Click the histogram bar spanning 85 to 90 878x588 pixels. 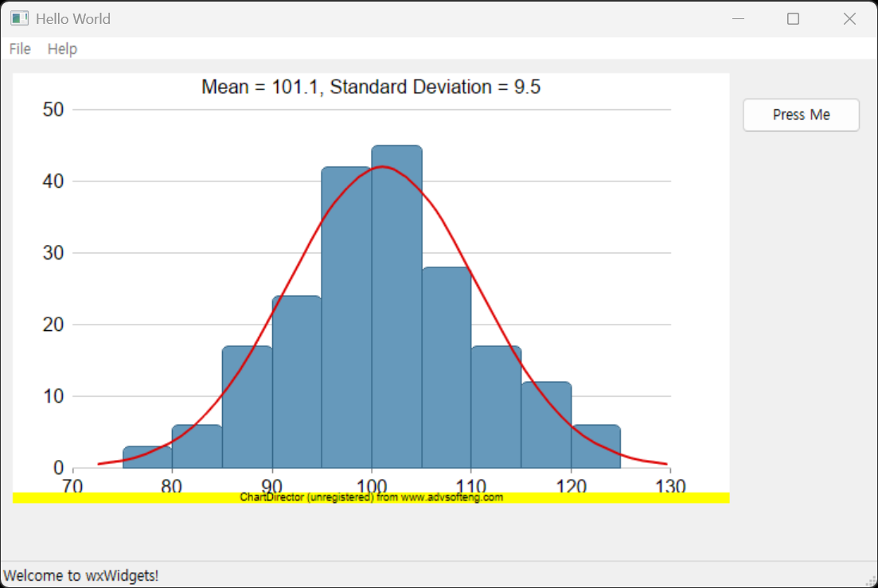coord(248,407)
